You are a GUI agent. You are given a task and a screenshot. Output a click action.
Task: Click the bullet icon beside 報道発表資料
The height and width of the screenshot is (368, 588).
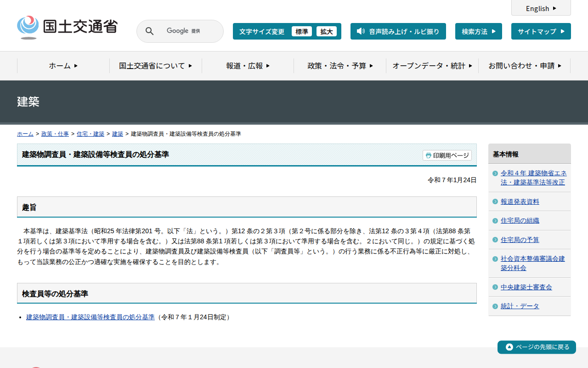495,201
